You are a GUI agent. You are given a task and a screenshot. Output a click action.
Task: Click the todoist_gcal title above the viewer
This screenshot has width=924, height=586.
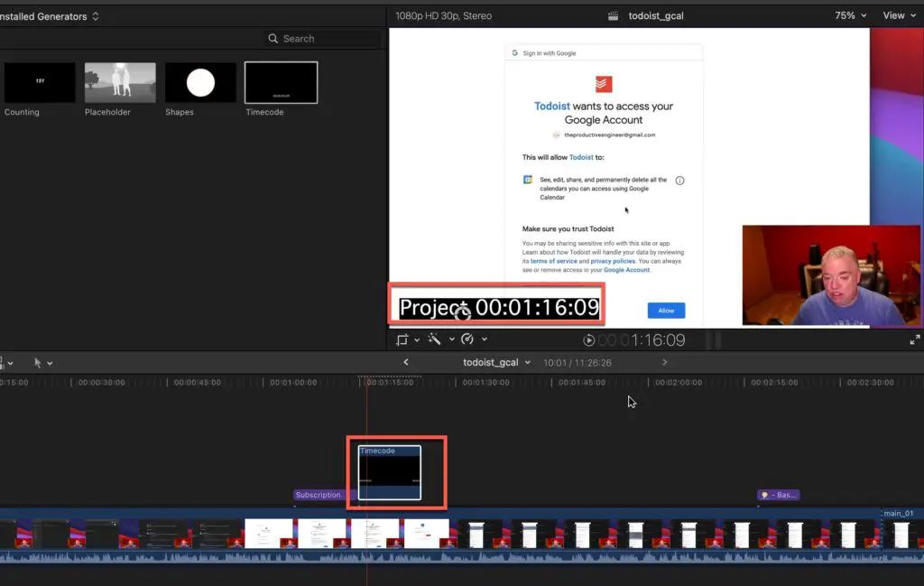(656, 16)
